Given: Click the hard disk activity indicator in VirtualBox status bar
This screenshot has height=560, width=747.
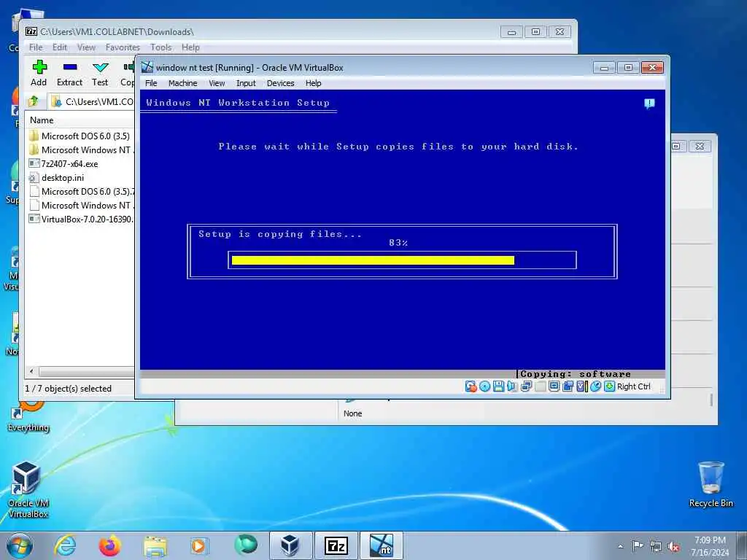Looking at the screenshot, I should coord(471,386).
